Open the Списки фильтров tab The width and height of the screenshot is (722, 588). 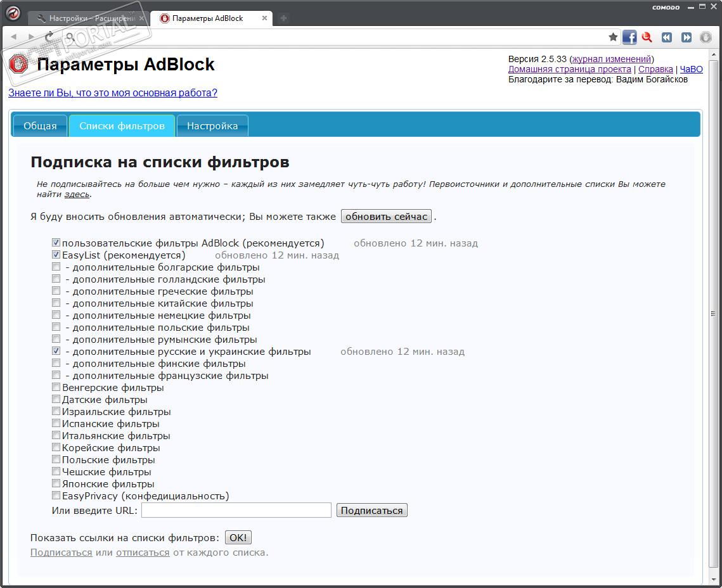click(122, 125)
